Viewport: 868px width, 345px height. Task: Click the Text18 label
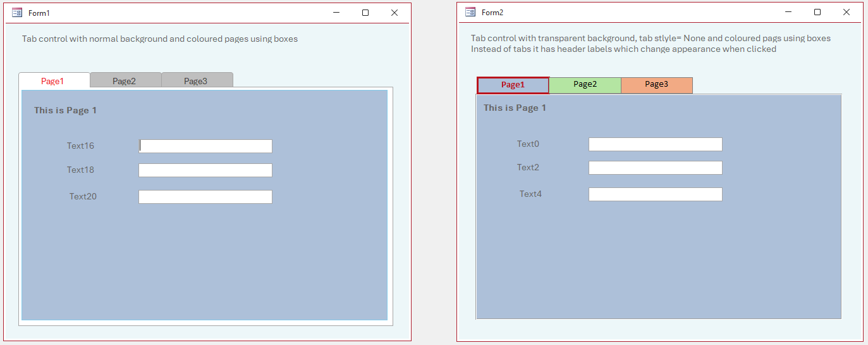coord(80,170)
